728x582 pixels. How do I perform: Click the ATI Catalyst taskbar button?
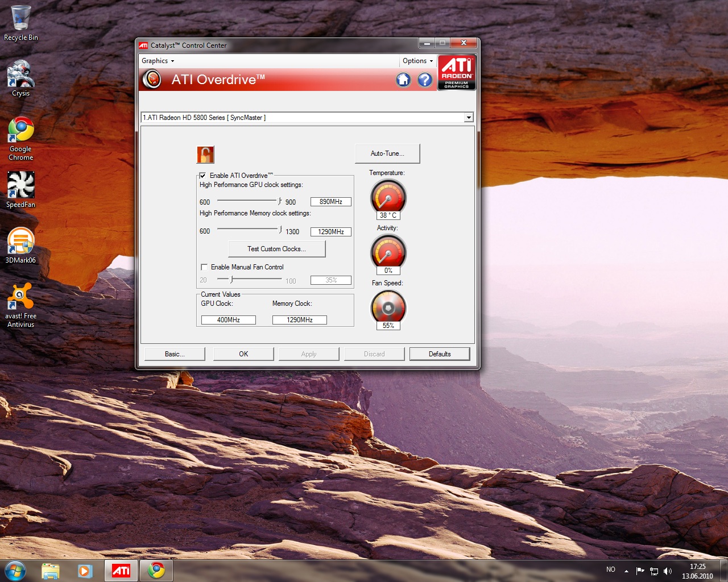pos(121,571)
